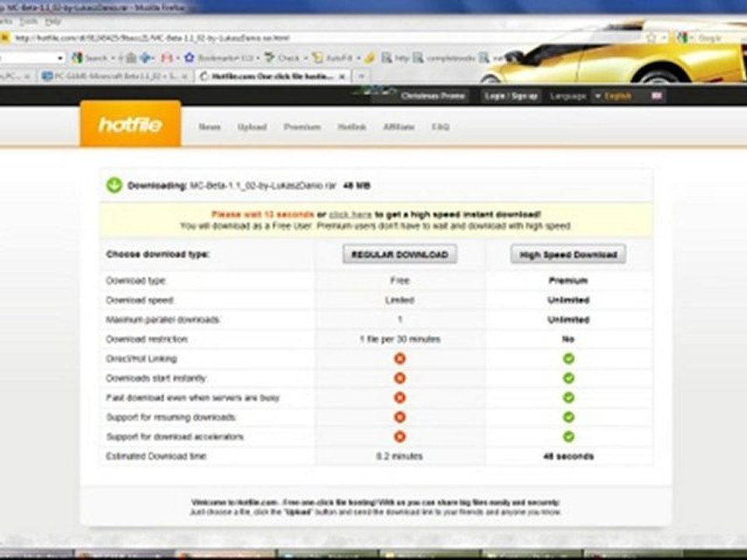This screenshot has height=560, width=747.
Task: Click the red X in Direct/Hot Linking row
Action: [400, 359]
